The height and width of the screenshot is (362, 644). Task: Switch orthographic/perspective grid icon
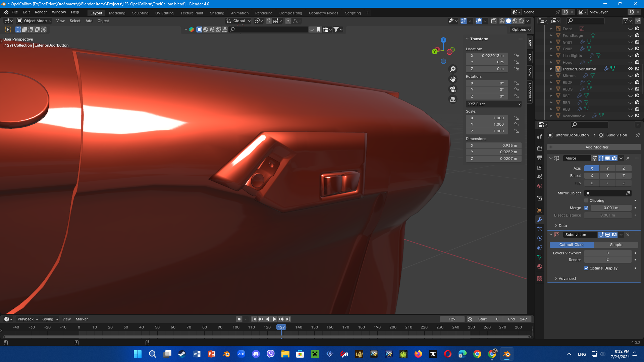453,100
